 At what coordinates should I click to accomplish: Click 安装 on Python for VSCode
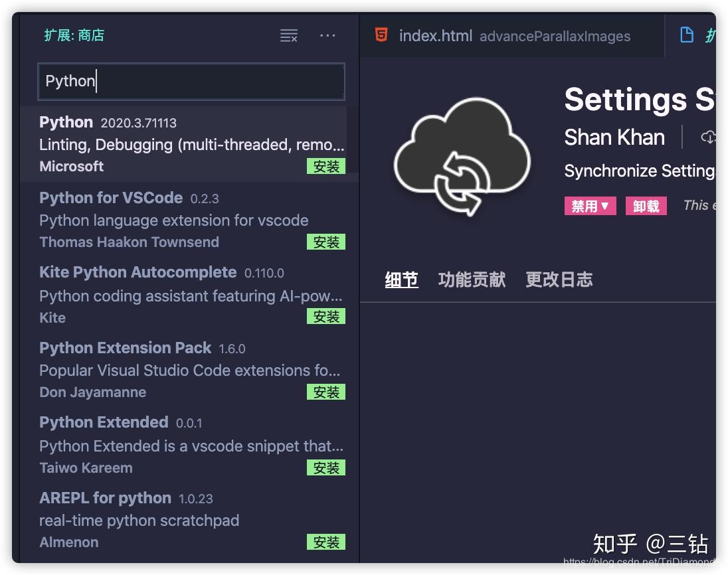click(326, 242)
